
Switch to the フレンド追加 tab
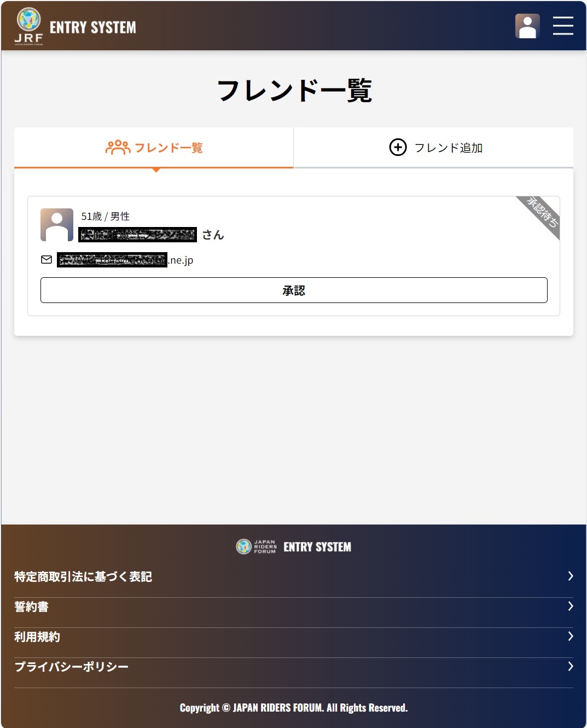click(x=434, y=148)
